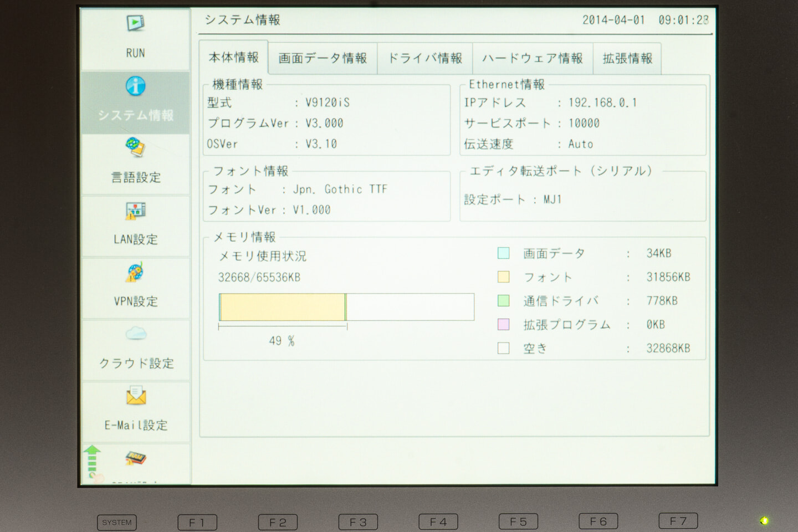
Task: Open the ハードウェア情報 tab
Action: (532, 58)
